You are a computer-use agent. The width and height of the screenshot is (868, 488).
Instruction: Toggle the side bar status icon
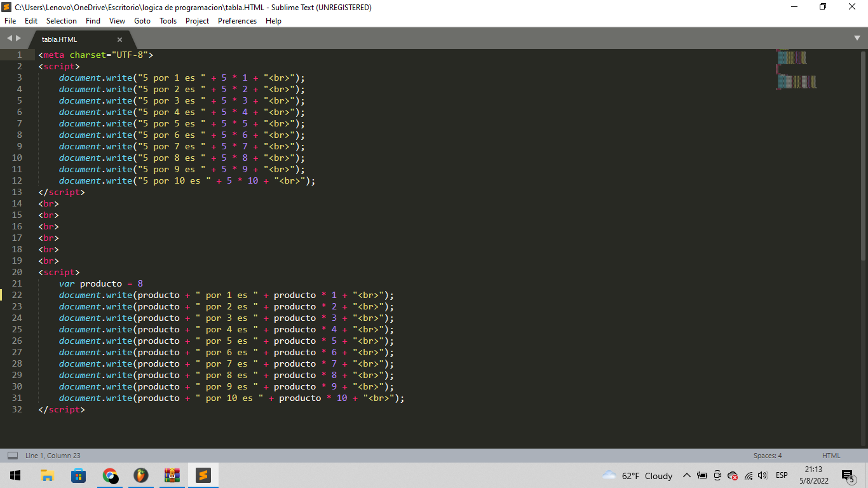pos(12,456)
